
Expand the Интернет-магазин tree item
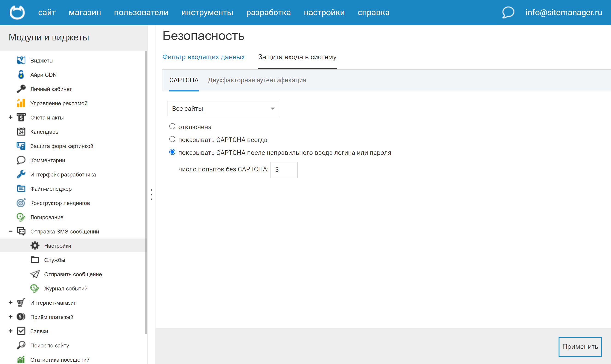10,302
